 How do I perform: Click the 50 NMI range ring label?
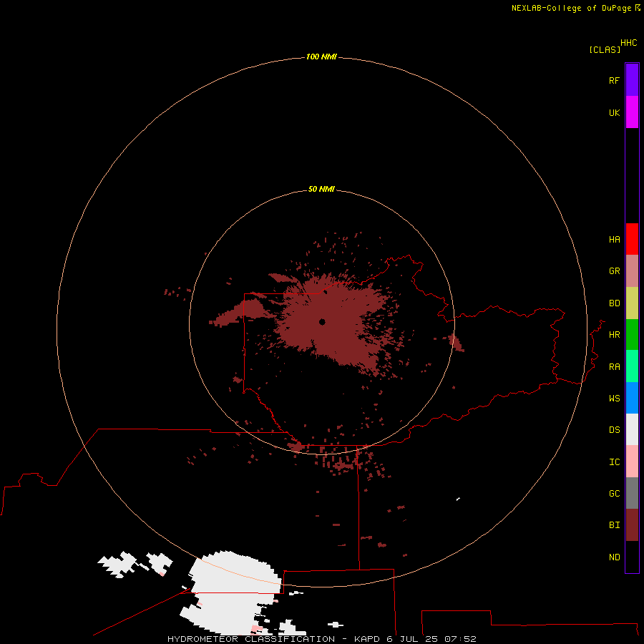click(321, 189)
